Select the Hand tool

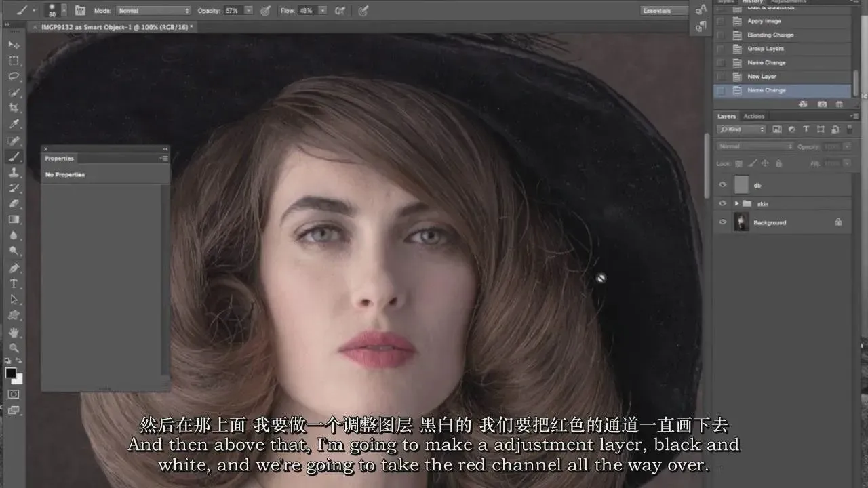(x=14, y=332)
